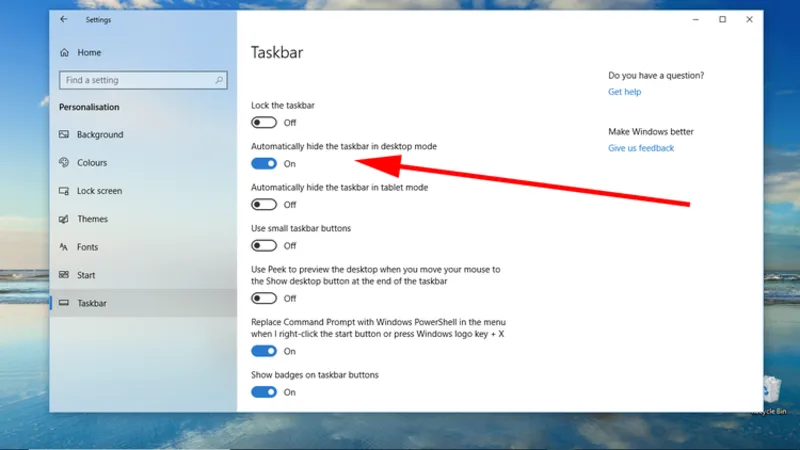This screenshot has width=800, height=450.
Task: Enable Peek to preview desktop toggle
Action: 264,298
